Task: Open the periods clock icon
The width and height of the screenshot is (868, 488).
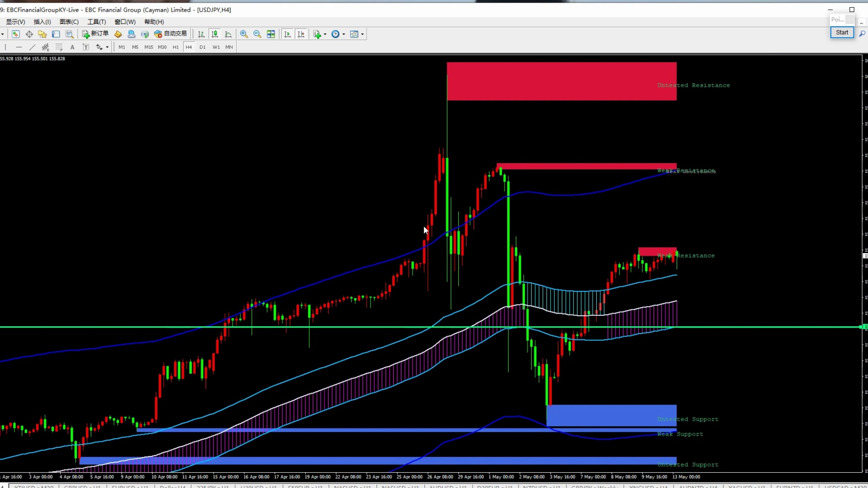Action: click(335, 34)
